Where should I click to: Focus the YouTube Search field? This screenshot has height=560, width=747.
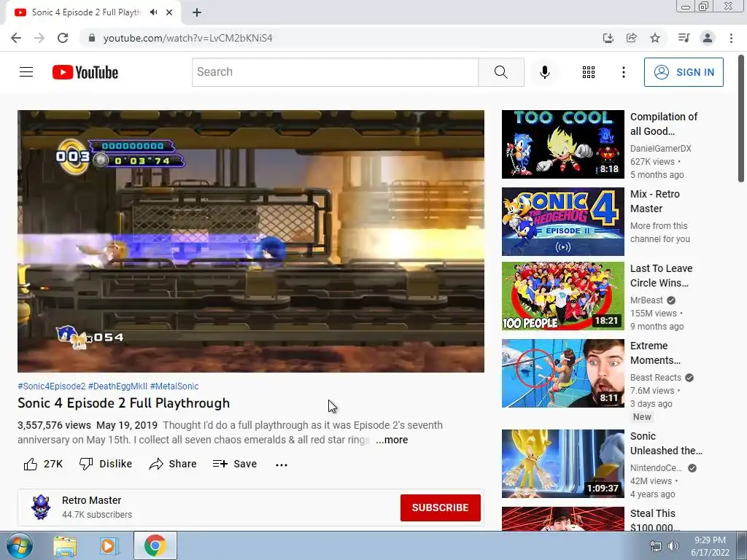[x=335, y=72]
